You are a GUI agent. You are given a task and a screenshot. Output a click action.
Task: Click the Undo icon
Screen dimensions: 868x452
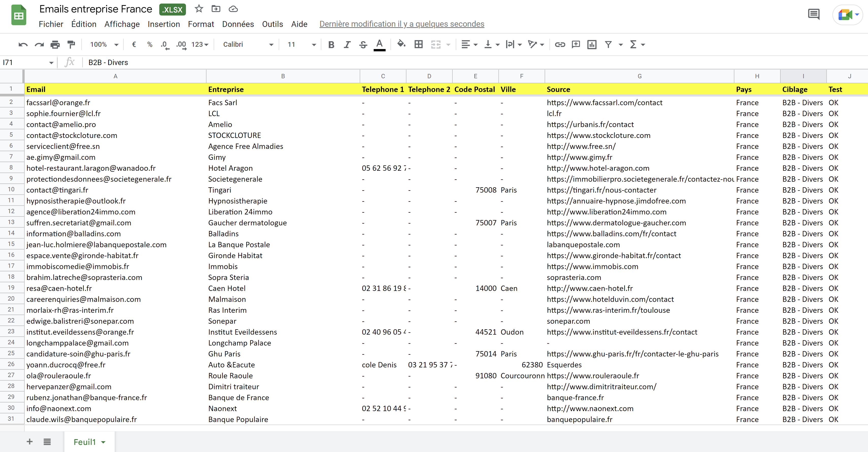(23, 44)
